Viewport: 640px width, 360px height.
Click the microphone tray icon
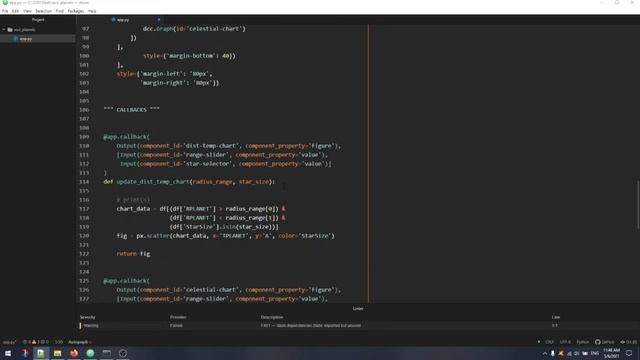tap(553, 353)
